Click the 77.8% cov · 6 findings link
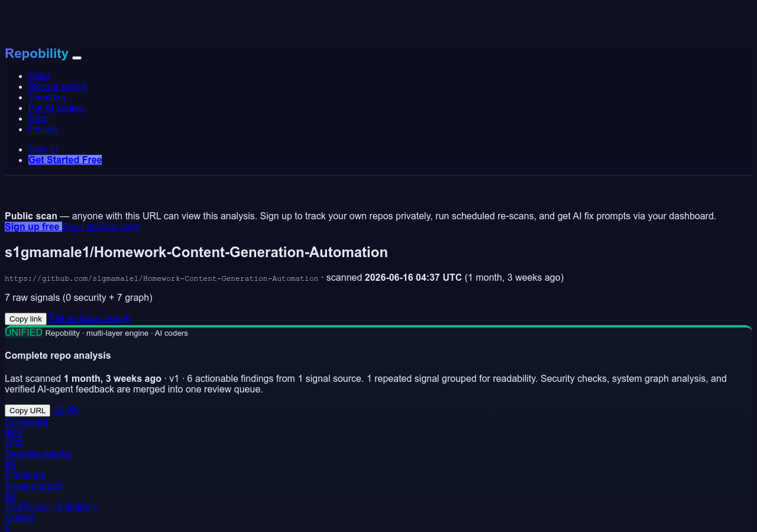Screen dimensions: 757x532 (x=51, y=507)
